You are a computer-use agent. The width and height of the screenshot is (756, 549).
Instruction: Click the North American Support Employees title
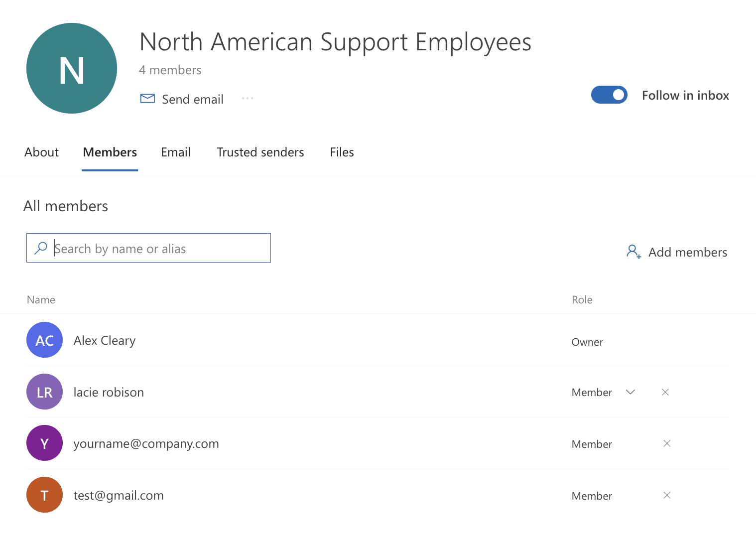pyautogui.click(x=335, y=42)
